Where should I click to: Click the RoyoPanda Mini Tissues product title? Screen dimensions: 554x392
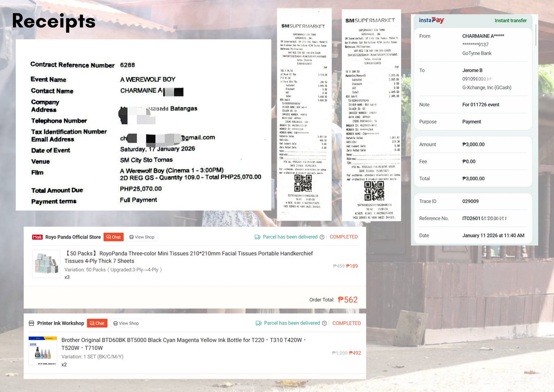click(x=189, y=257)
